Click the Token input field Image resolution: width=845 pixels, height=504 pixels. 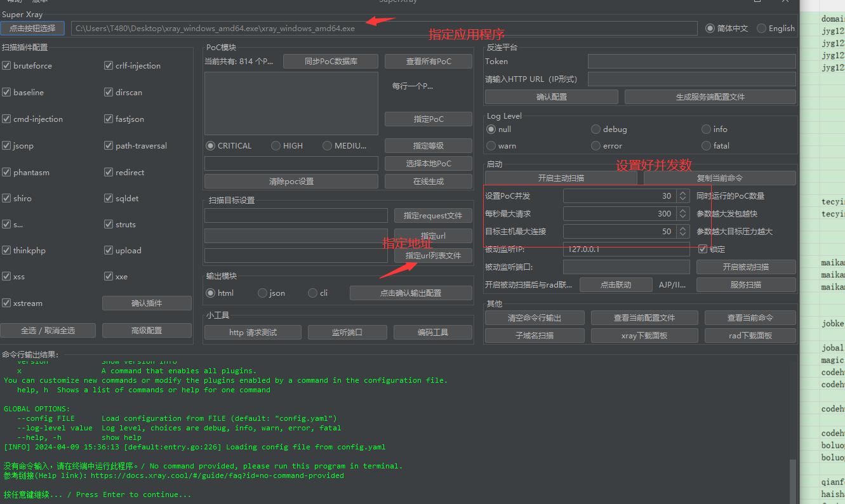(x=691, y=61)
